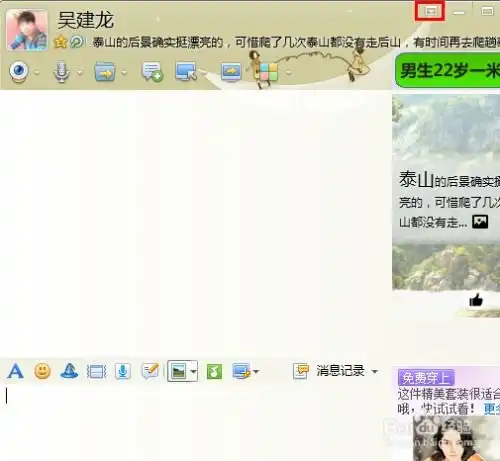
Task: Open font settings with the A icon
Action: tap(15, 371)
